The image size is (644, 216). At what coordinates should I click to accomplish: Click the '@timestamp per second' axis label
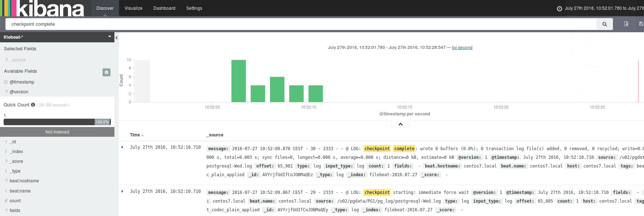coord(405,114)
